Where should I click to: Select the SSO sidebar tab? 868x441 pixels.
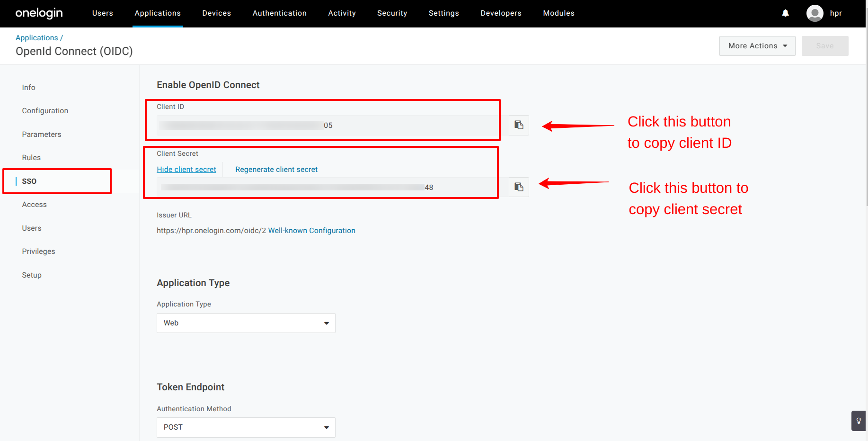29,181
